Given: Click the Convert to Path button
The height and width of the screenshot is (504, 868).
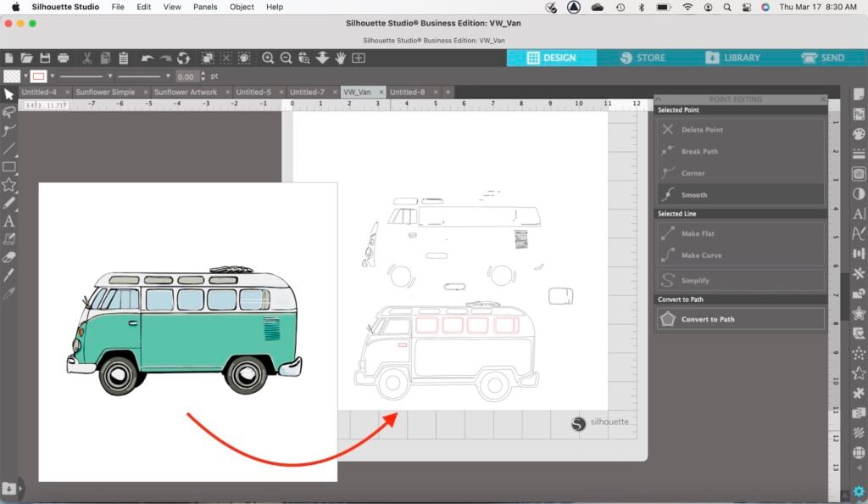Looking at the screenshot, I should click(x=741, y=319).
